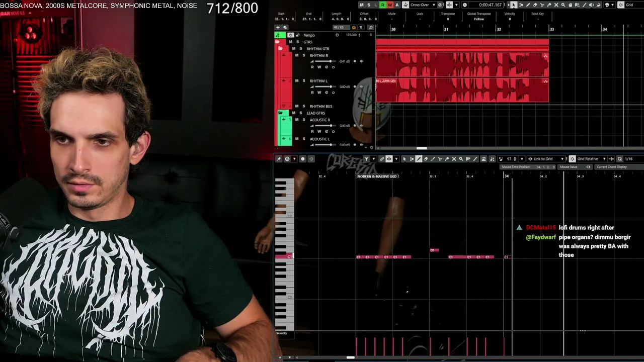Adjust the RHYTHM L volume fader
The height and width of the screenshot is (362, 644).
pyautogui.click(x=330, y=86)
